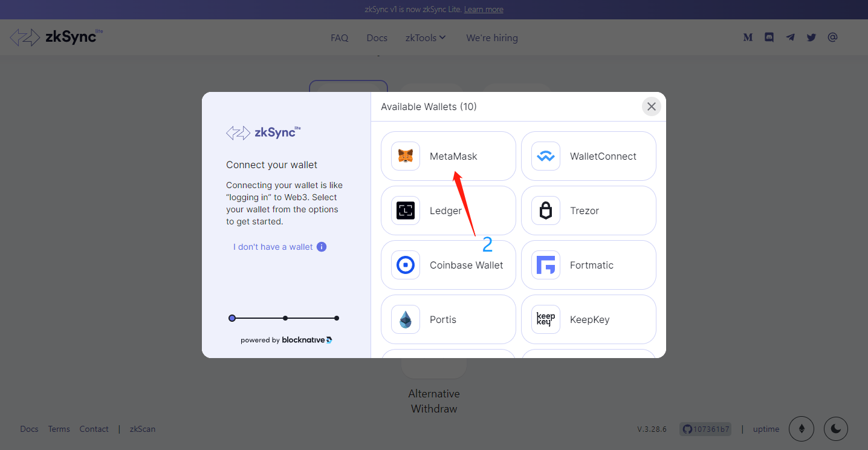Click the V.3.28.6 version text
The height and width of the screenshot is (450, 868).
coord(652,429)
